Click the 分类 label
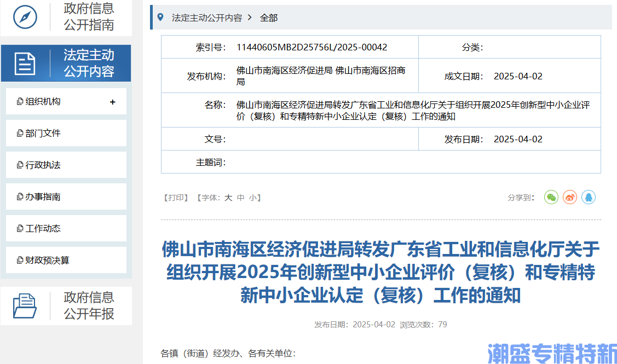 click(472, 47)
